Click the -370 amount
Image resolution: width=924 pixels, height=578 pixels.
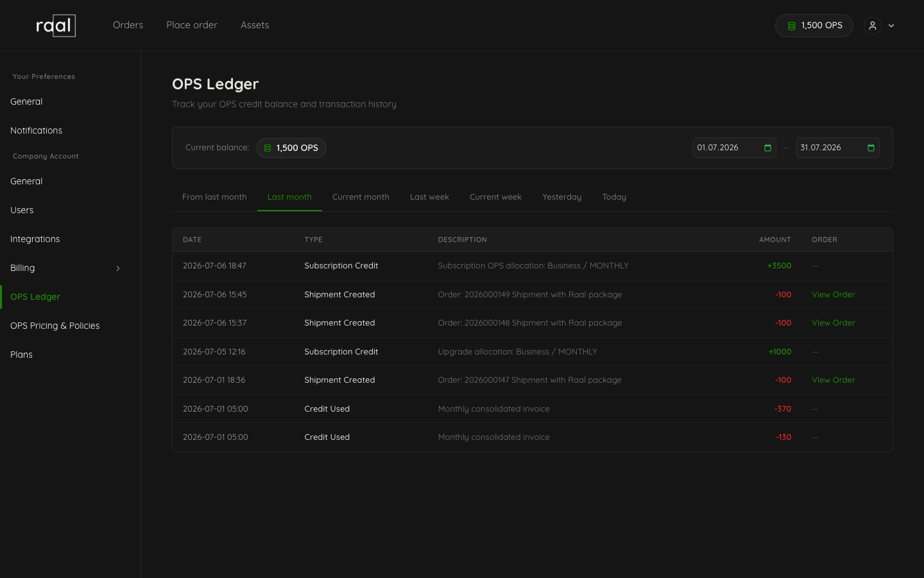[x=783, y=409]
